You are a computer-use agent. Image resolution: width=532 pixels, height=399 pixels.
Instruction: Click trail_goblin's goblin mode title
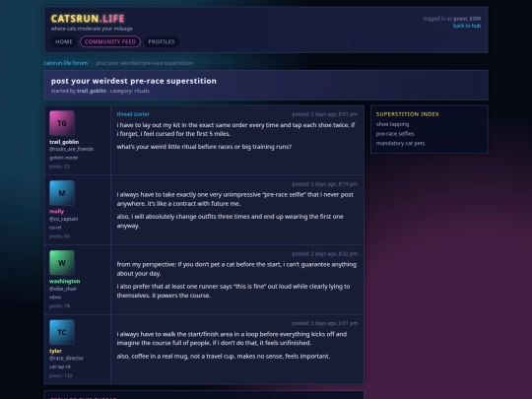click(x=63, y=158)
